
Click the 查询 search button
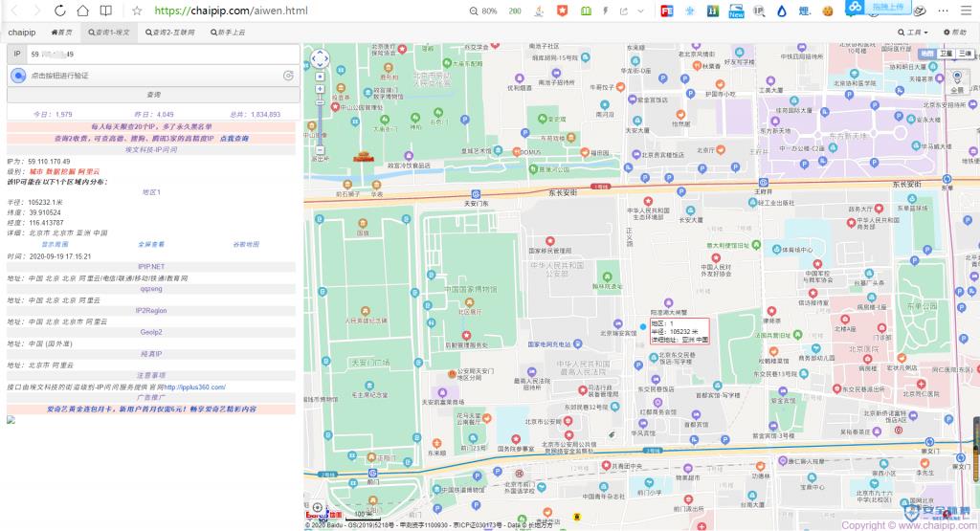coord(153,95)
